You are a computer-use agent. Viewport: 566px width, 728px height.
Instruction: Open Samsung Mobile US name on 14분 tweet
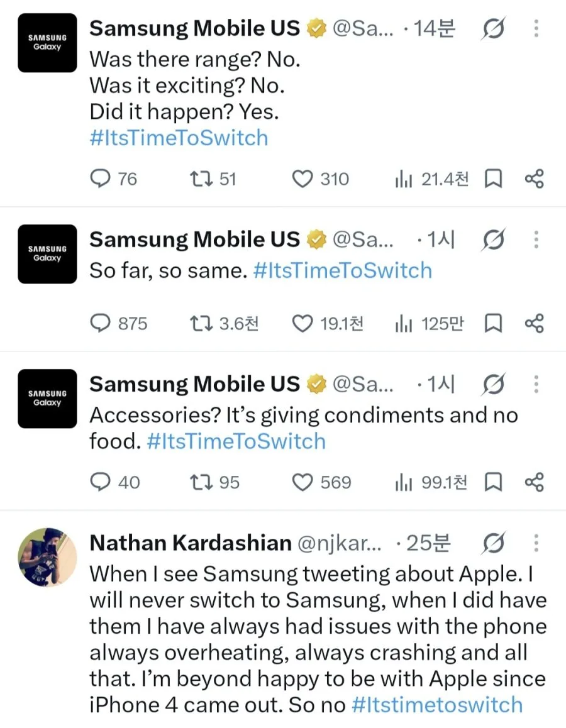click(x=194, y=29)
